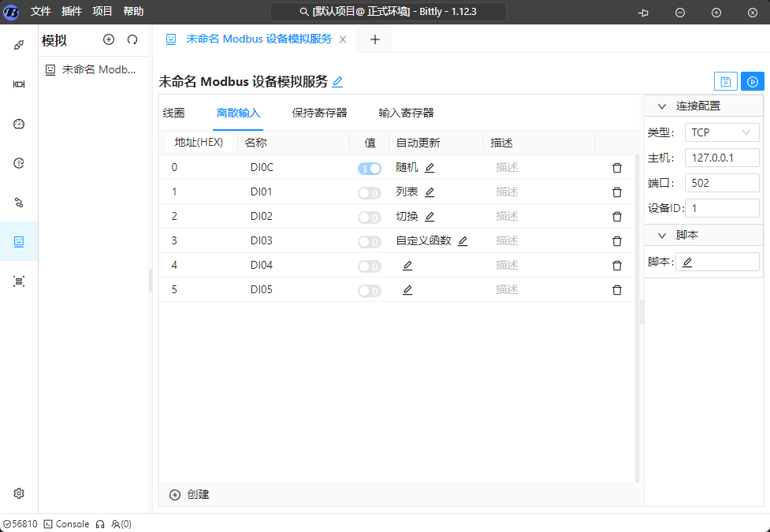Collapse the 脚本 section
The image size is (770, 532).
click(661, 235)
